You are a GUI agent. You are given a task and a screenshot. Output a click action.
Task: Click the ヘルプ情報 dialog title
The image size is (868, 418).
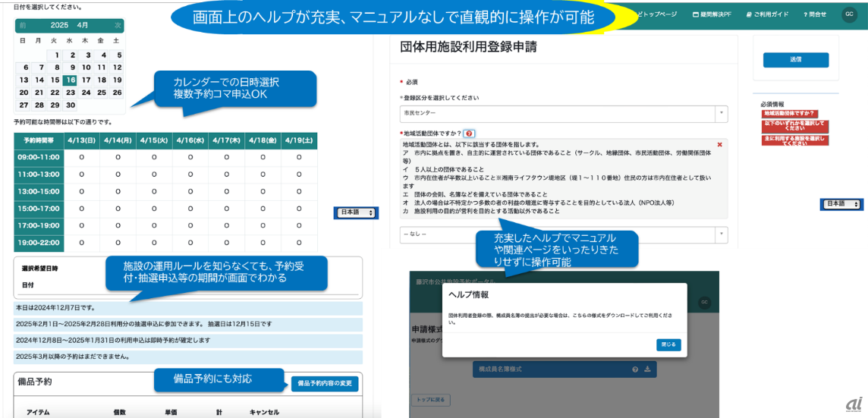tap(468, 294)
